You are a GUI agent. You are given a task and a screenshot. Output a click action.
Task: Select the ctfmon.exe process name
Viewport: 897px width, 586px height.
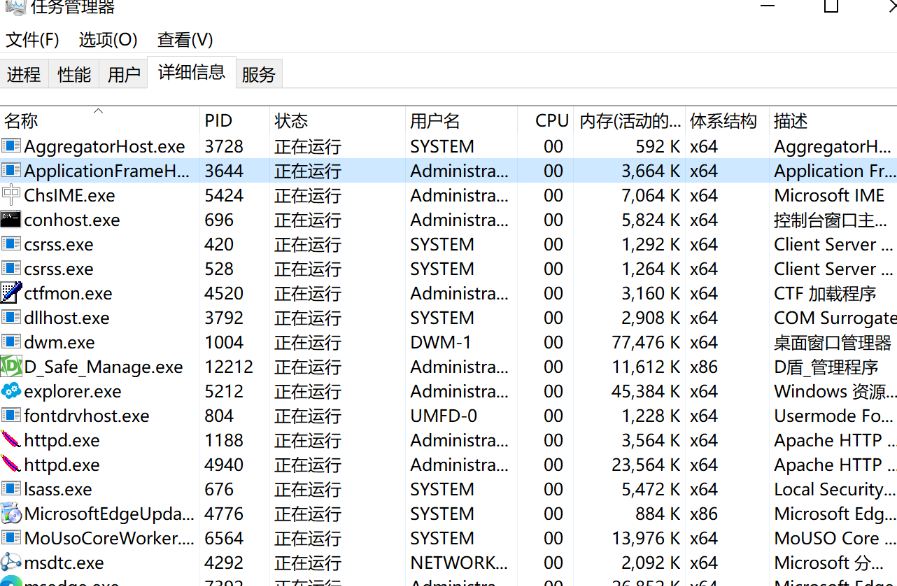click(x=68, y=294)
